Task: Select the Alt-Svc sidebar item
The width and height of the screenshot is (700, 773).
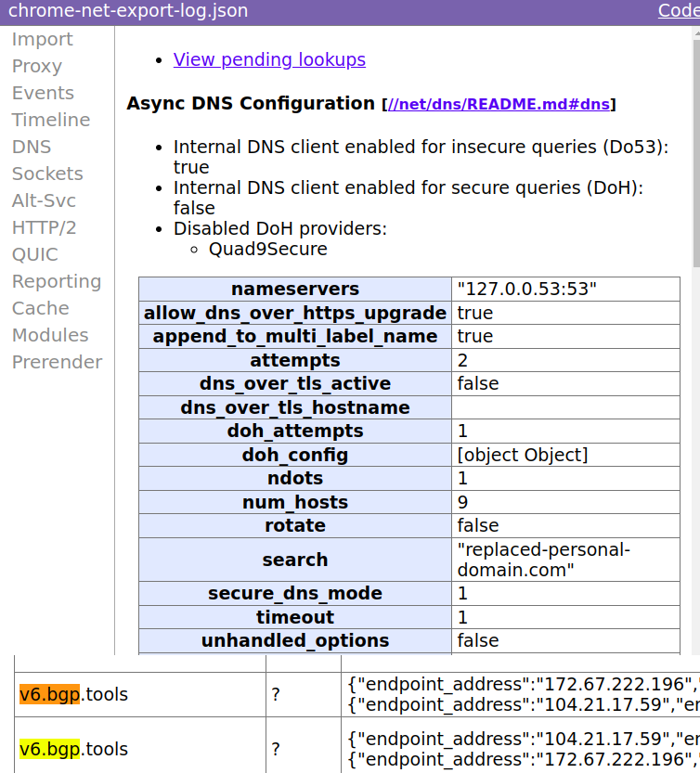Action: tap(44, 200)
